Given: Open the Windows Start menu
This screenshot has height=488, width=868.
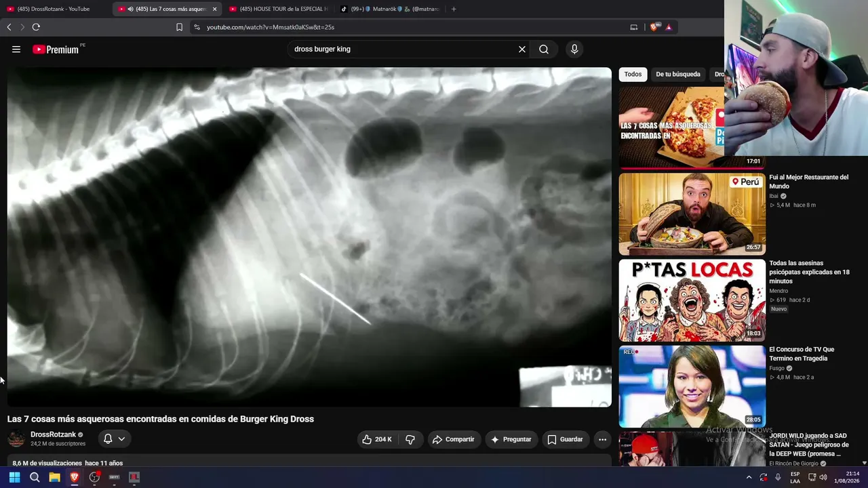Looking at the screenshot, I should click(x=14, y=477).
